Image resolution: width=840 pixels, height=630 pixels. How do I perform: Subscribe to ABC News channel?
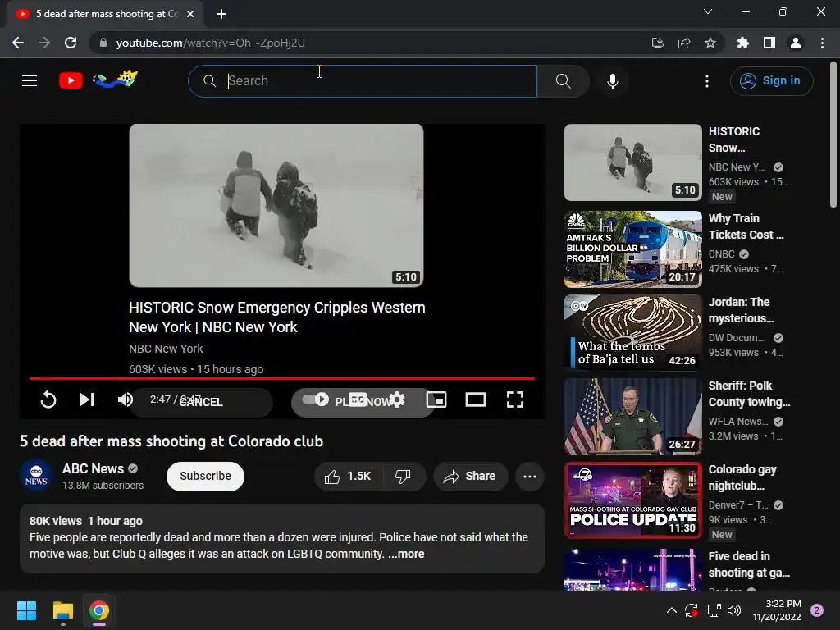205,477
